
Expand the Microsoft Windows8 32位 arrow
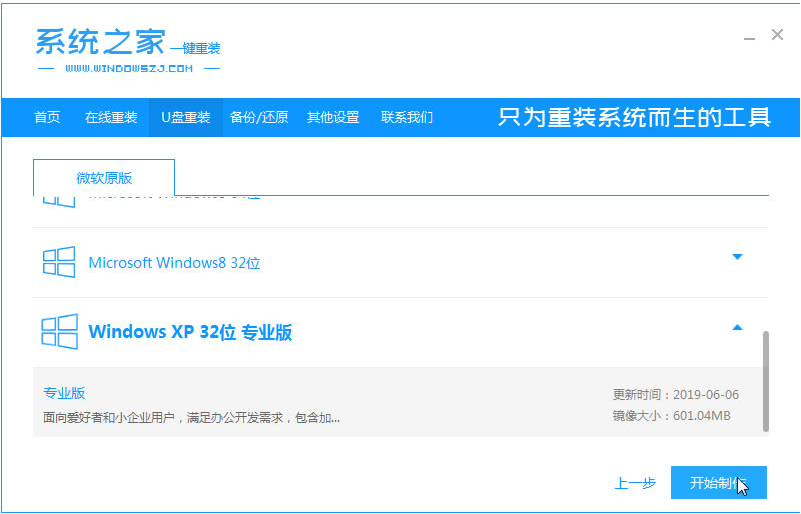pyautogui.click(x=737, y=257)
